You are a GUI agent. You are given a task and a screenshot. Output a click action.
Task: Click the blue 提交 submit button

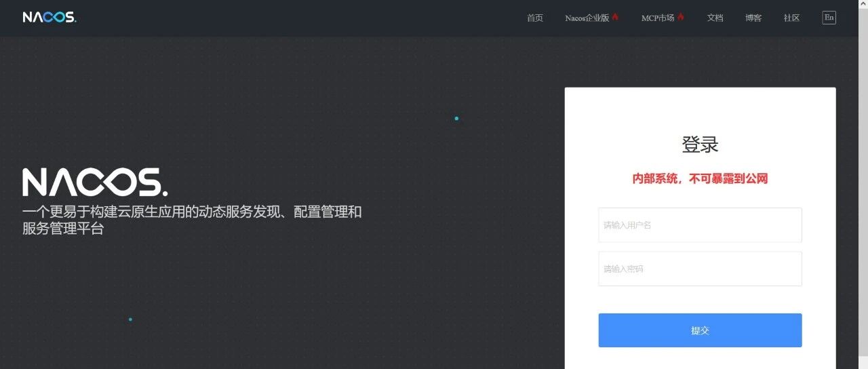pos(700,330)
